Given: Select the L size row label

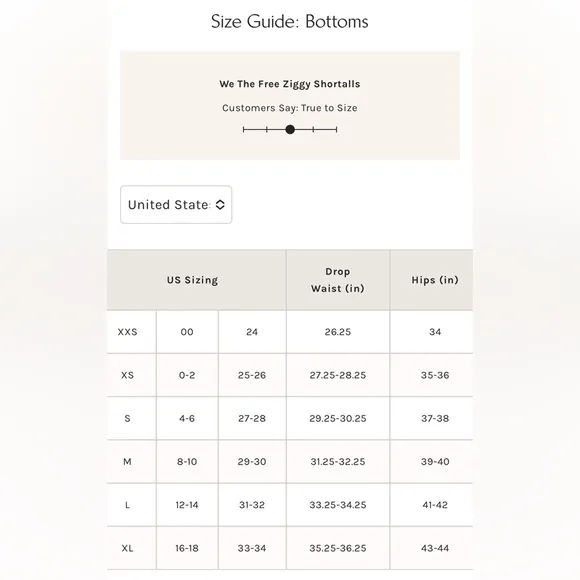Looking at the screenshot, I should 127,505.
